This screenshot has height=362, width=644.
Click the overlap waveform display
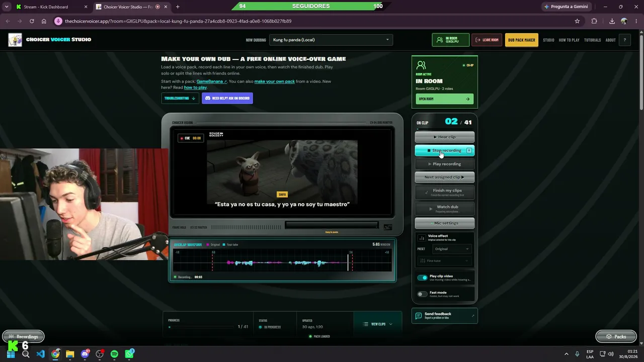pos(282,260)
